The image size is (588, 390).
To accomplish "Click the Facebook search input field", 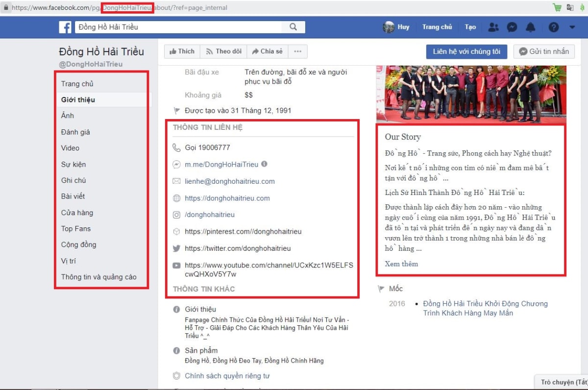I will pyautogui.click(x=179, y=27).
